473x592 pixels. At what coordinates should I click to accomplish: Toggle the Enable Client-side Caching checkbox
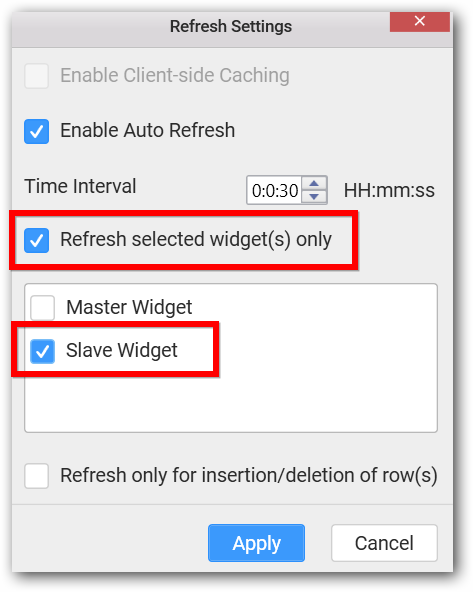coord(37,76)
